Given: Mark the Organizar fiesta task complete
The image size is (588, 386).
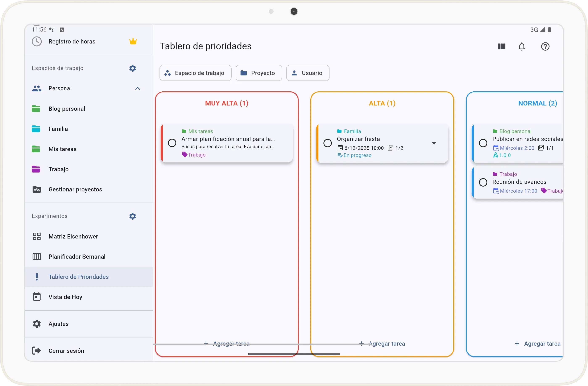Looking at the screenshot, I should pos(328,143).
